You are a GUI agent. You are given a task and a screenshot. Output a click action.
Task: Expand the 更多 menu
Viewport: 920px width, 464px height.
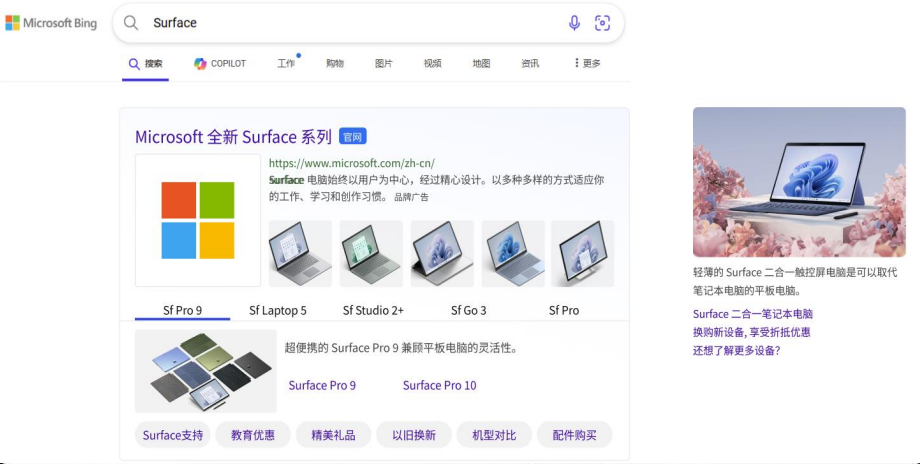pyautogui.click(x=587, y=63)
